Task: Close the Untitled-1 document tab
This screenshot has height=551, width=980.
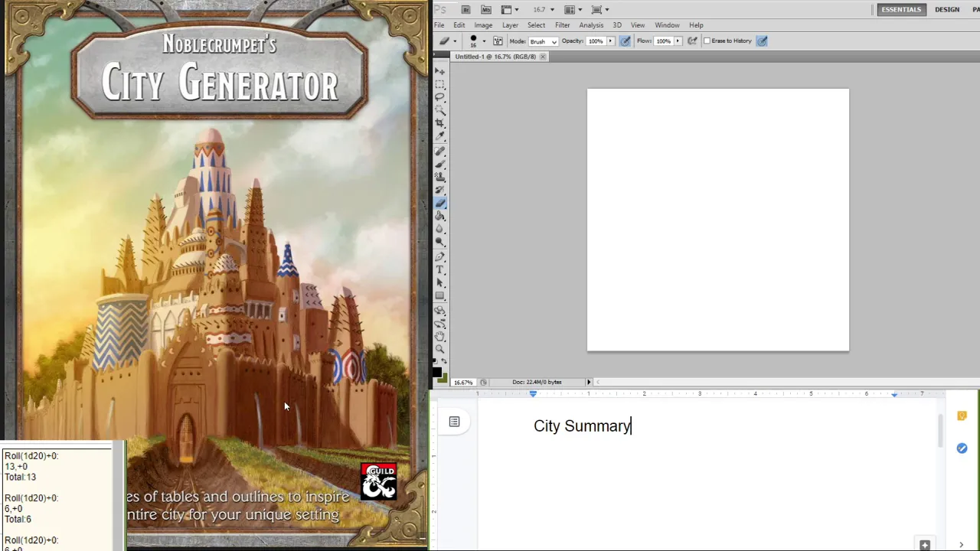Action: pyautogui.click(x=543, y=57)
